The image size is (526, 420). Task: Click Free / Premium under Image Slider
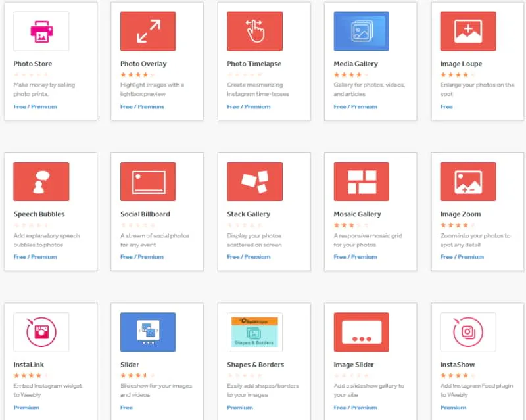(x=355, y=408)
